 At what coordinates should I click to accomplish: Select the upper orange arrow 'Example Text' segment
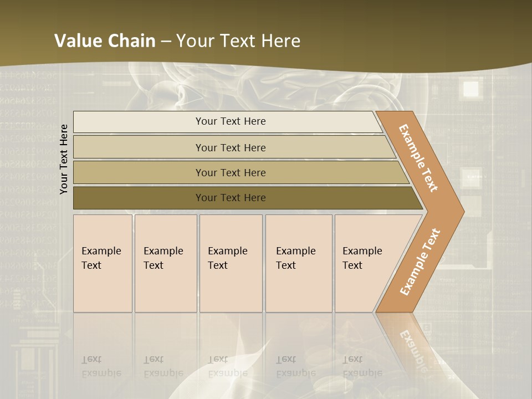(x=419, y=158)
